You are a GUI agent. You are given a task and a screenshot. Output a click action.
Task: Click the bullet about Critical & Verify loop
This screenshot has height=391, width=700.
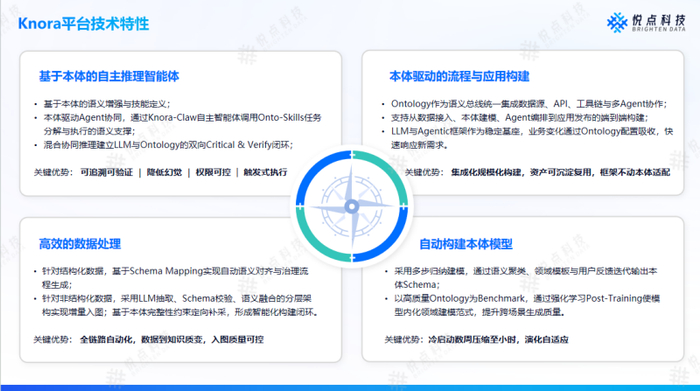click(x=164, y=145)
